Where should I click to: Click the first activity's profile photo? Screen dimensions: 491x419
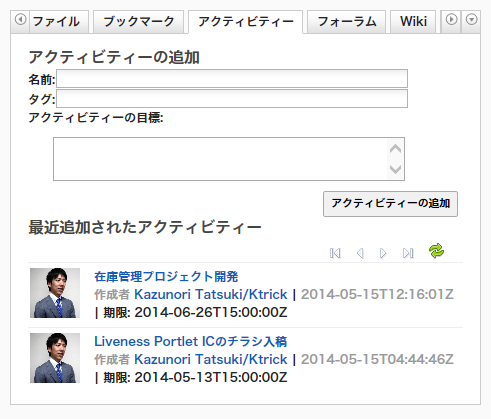click(x=55, y=293)
